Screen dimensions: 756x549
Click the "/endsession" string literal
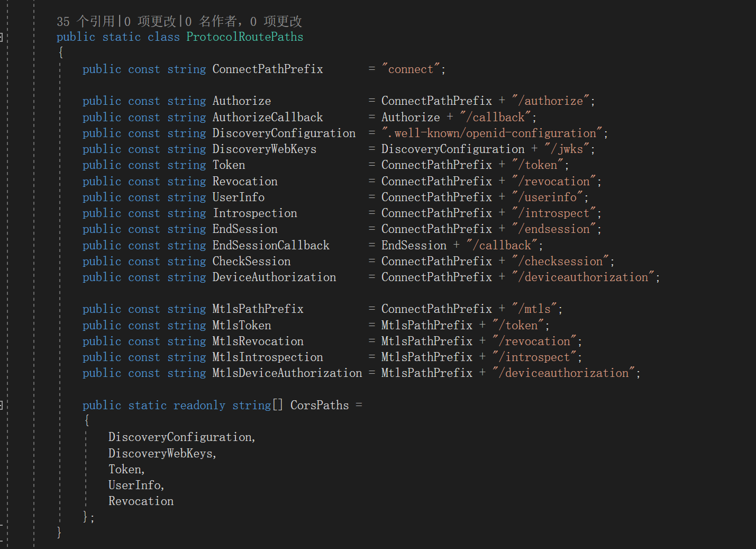554,229
